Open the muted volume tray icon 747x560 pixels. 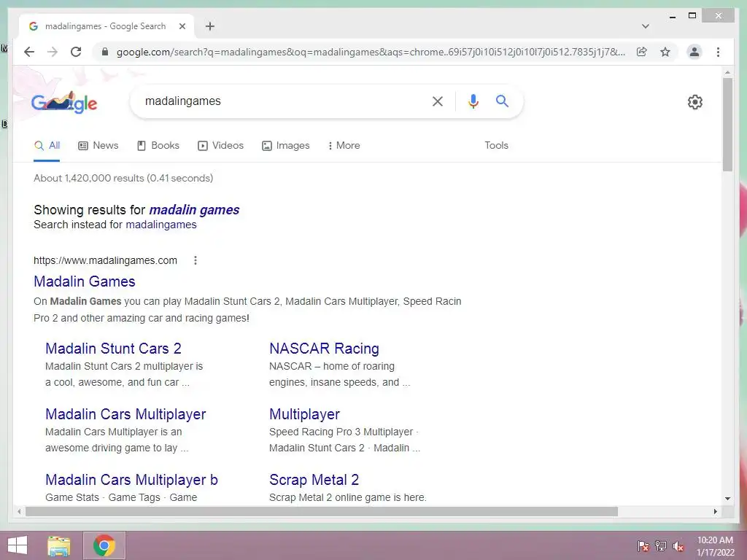(678, 546)
